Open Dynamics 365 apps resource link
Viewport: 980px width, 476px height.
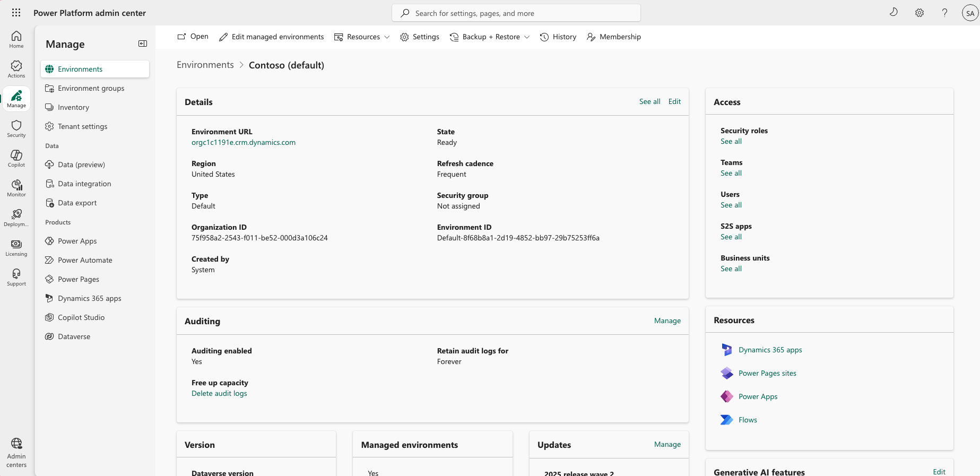tap(770, 350)
